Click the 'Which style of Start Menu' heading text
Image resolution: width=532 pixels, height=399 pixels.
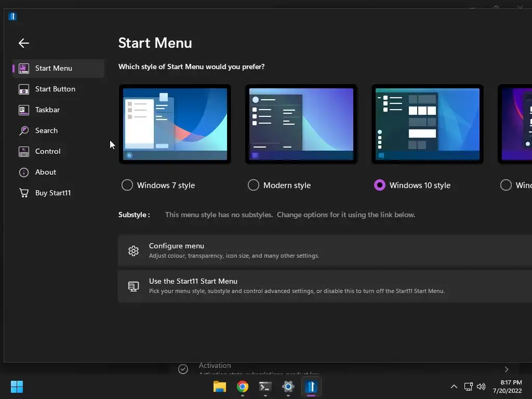point(191,66)
